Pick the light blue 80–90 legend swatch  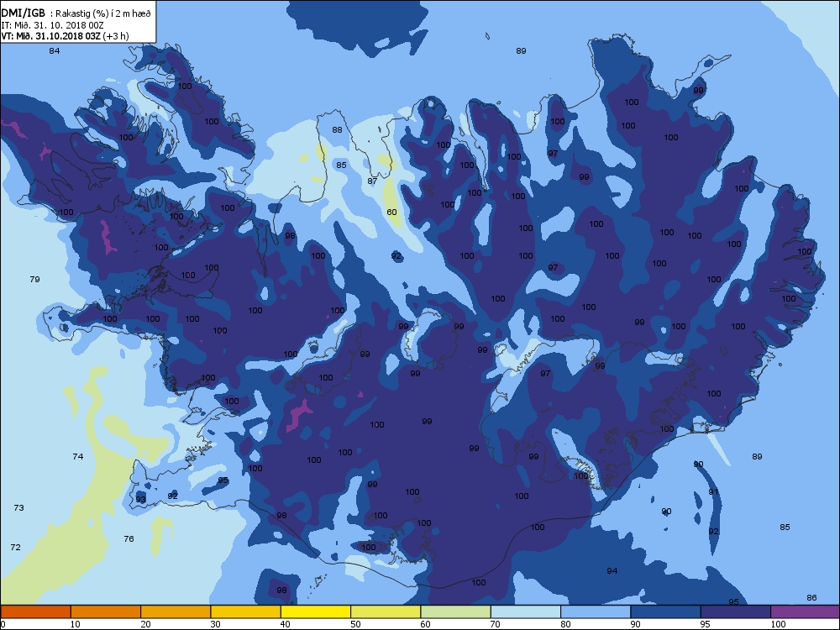[x=596, y=612]
